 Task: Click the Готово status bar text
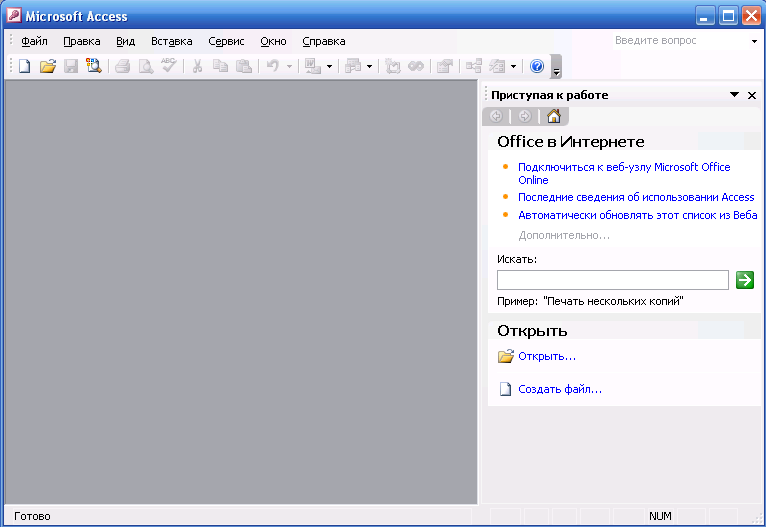[32, 516]
